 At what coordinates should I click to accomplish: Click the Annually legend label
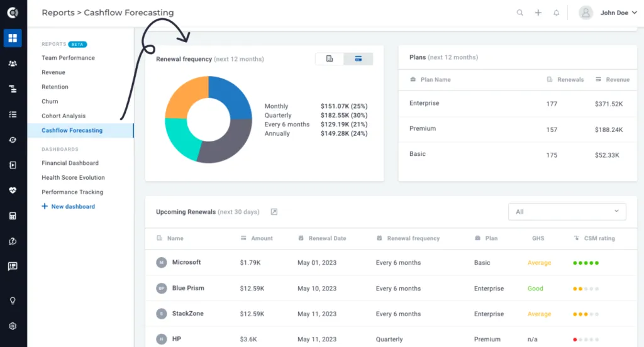(277, 133)
